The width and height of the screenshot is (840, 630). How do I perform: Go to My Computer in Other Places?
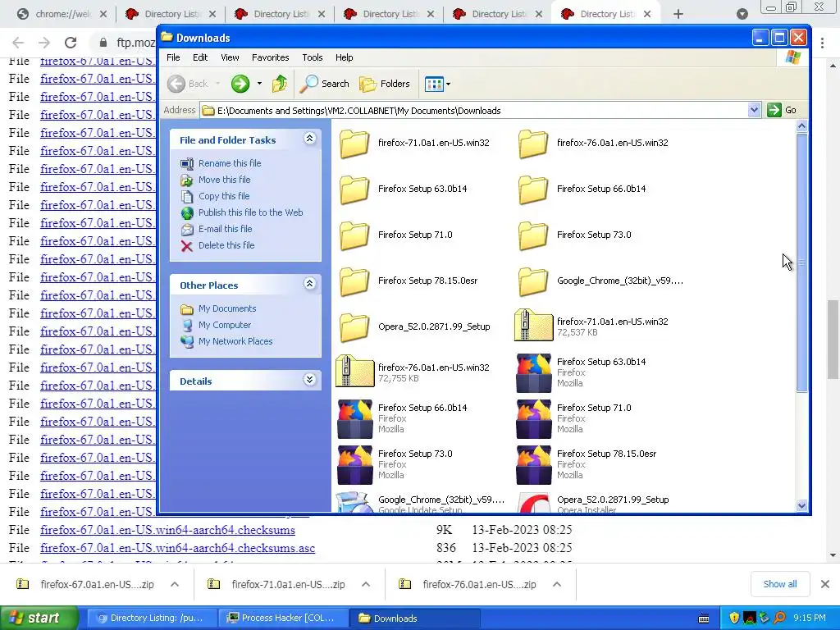click(x=225, y=325)
